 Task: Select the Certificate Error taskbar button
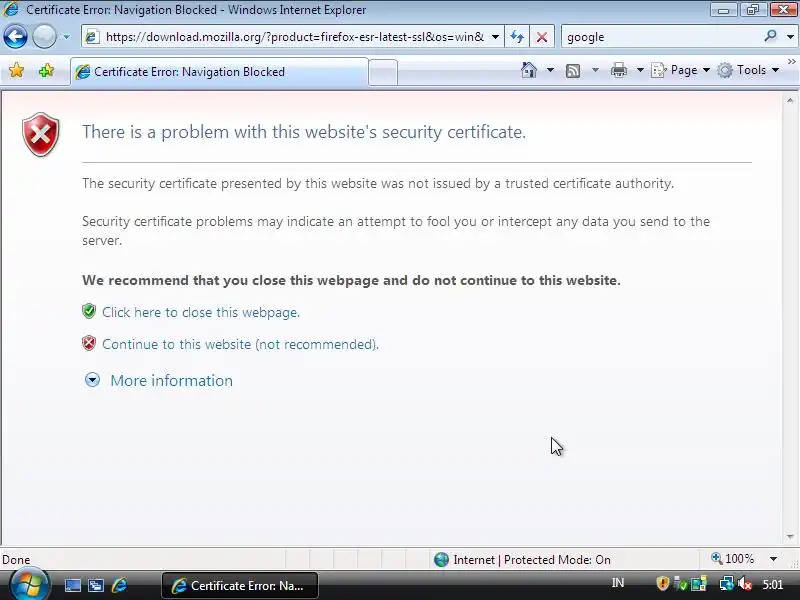tap(240, 586)
